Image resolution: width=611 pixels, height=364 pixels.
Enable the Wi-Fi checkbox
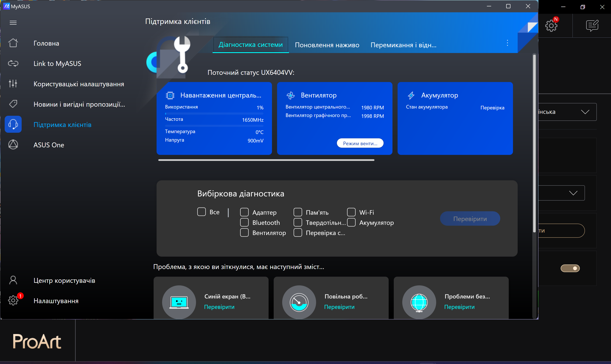pyautogui.click(x=351, y=212)
